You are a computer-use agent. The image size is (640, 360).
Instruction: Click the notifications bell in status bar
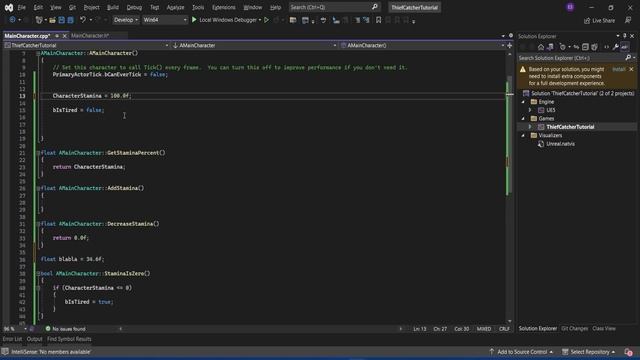[629, 352]
